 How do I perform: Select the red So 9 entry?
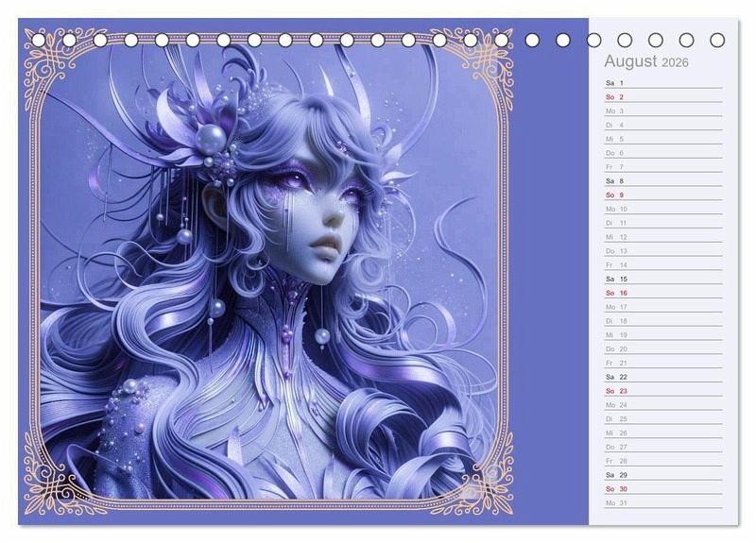[x=661, y=195]
